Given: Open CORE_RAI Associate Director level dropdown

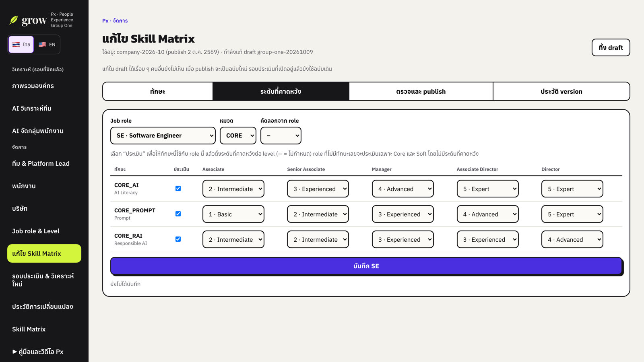Looking at the screenshot, I should (488, 239).
